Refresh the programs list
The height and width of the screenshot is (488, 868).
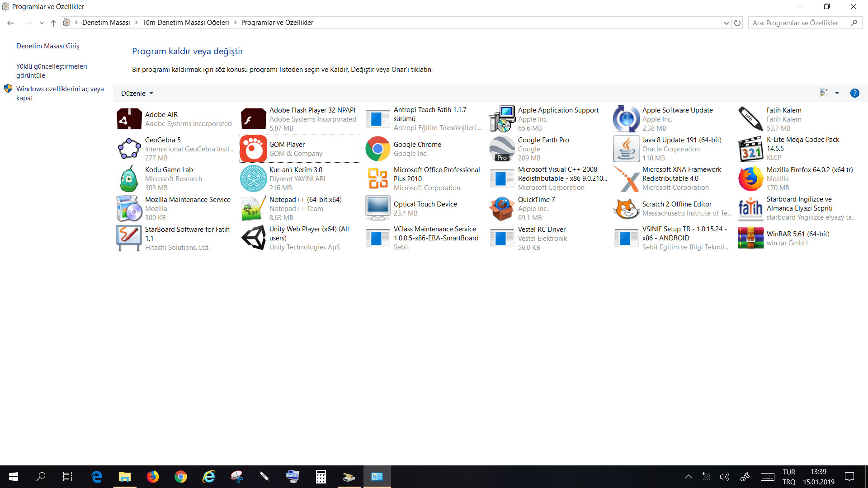(737, 23)
